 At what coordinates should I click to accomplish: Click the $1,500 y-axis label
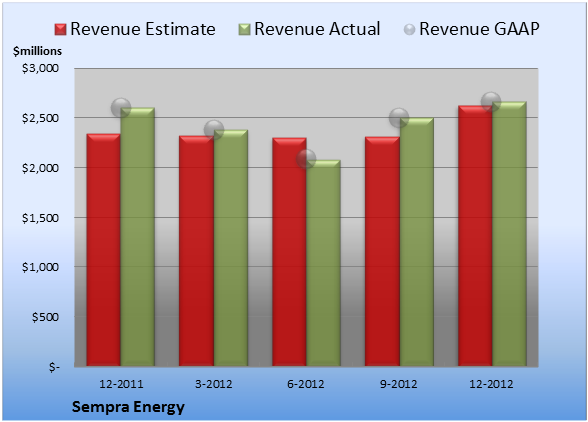coord(40,218)
